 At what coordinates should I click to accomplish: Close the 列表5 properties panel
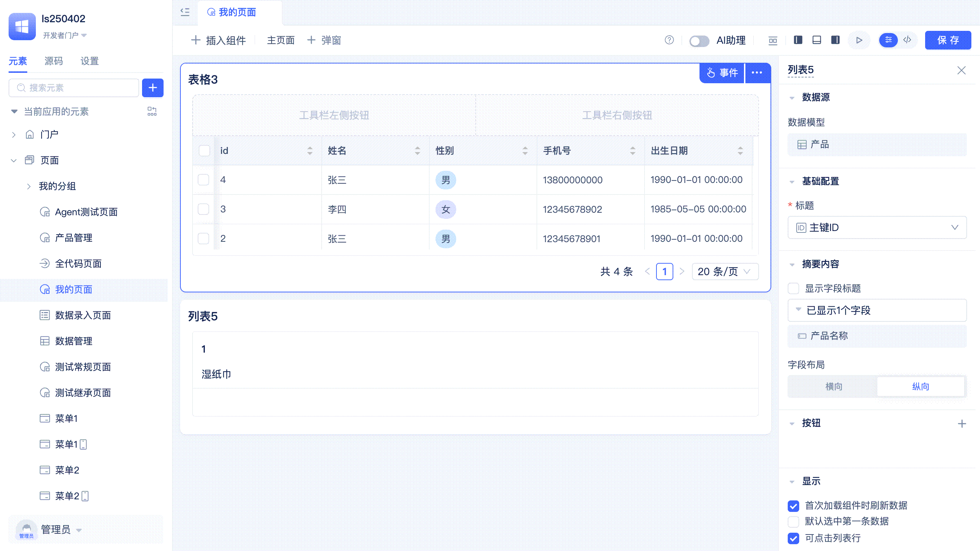(961, 70)
